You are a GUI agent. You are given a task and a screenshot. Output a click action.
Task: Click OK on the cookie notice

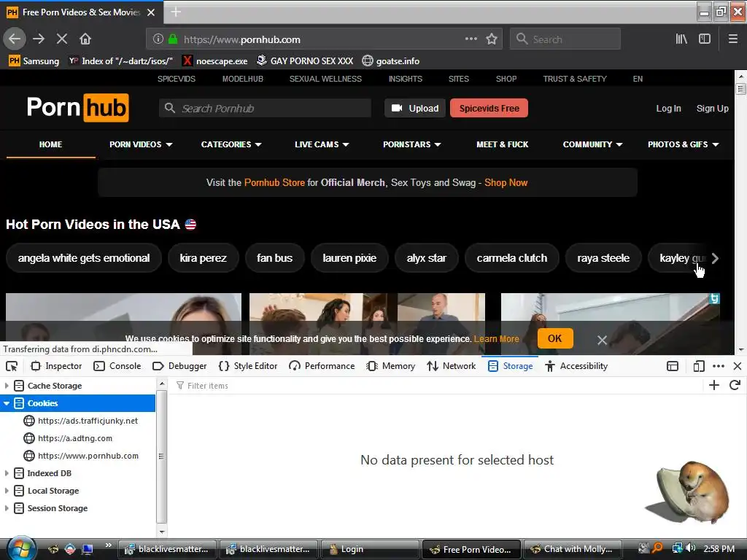(555, 338)
